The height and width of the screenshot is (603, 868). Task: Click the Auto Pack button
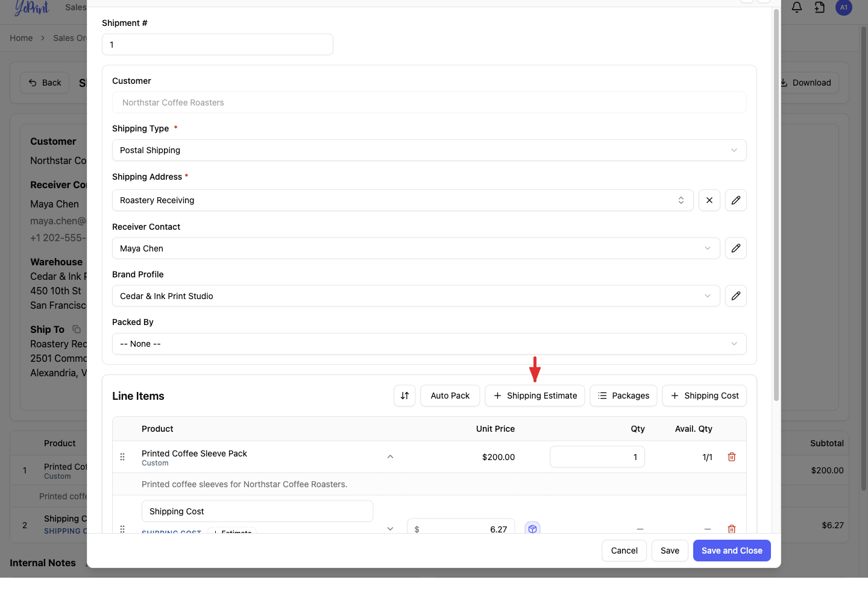coord(450,396)
